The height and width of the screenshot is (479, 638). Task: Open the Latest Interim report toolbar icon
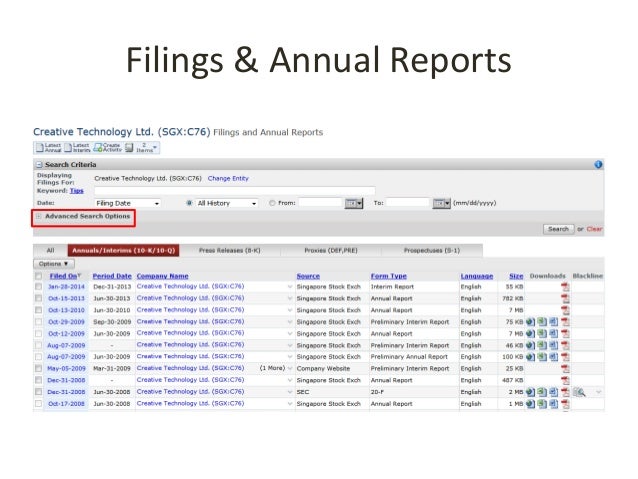coord(77,147)
